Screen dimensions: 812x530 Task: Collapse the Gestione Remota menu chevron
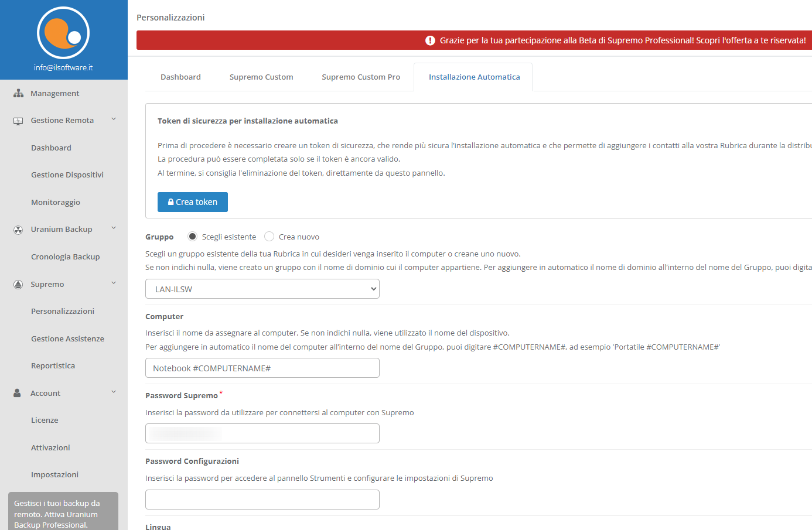tap(114, 119)
